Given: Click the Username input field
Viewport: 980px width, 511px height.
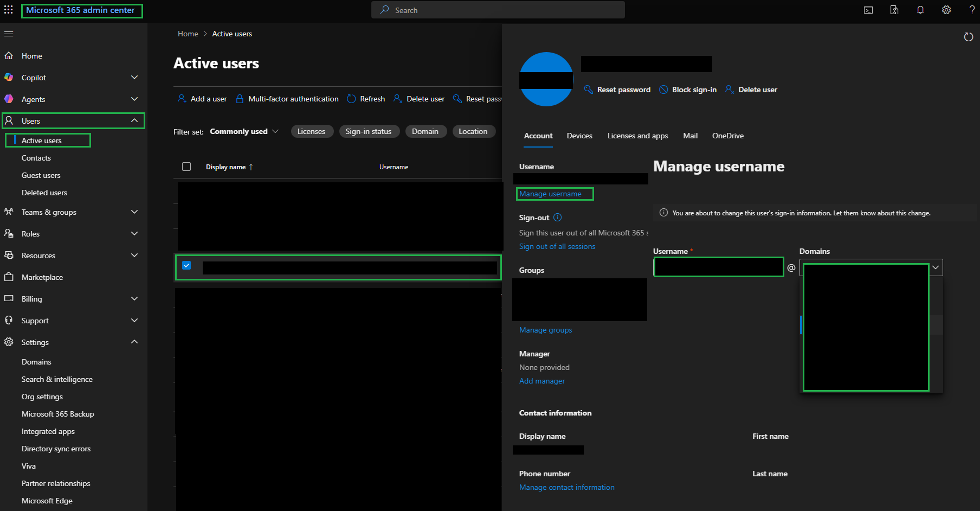Looking at the screenshot, I should click(719, 267).
